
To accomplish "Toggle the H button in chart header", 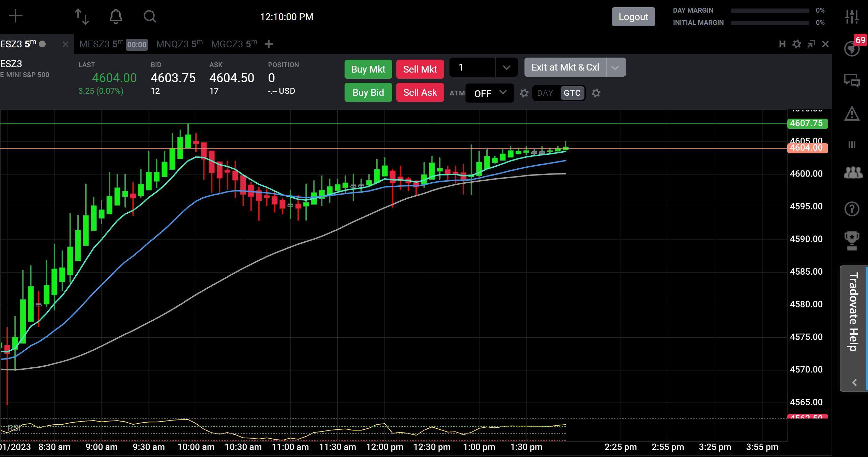I will tap(782, 44).
